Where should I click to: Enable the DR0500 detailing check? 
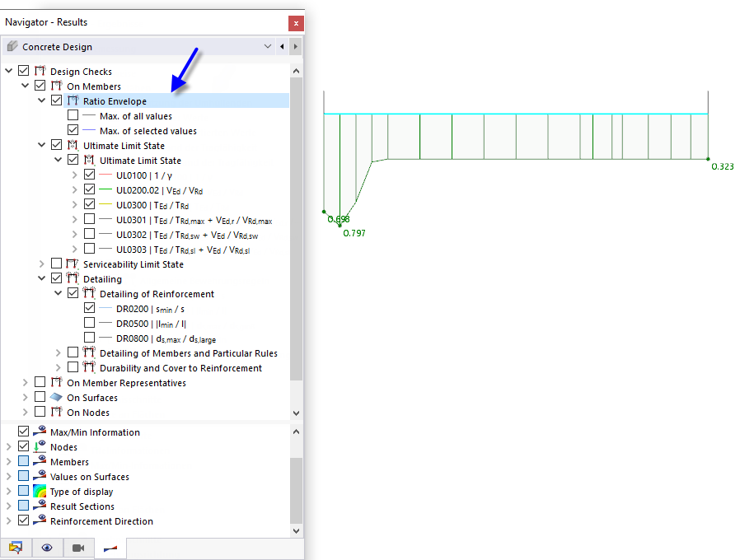[x=88, y=323]
